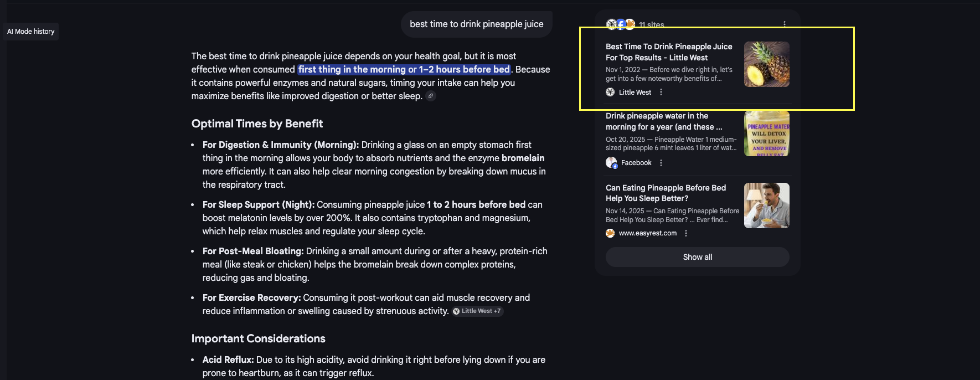This screenshot has height=380, width=980.
Task: Open the sources panel three-dot menu
Action: [x=784, y=24]
